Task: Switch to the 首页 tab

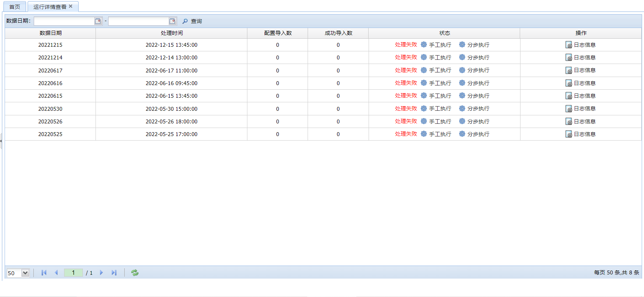Action: [x=15, y=7]
